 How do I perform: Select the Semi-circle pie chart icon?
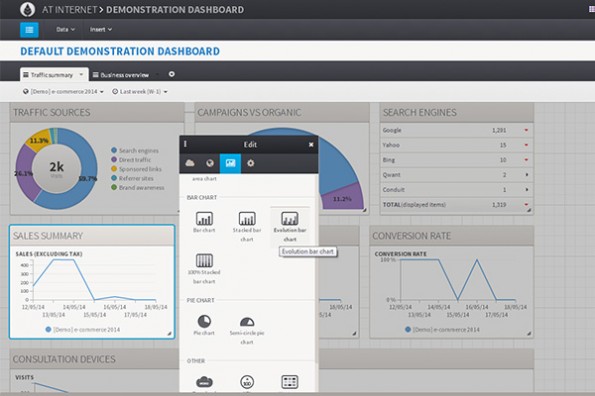(247, 322)
